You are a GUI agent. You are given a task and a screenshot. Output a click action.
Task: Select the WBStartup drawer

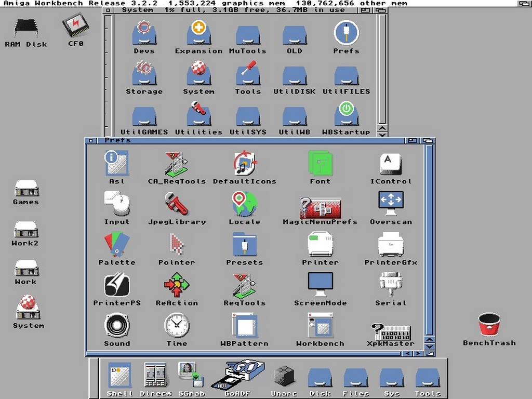[346, 114]
